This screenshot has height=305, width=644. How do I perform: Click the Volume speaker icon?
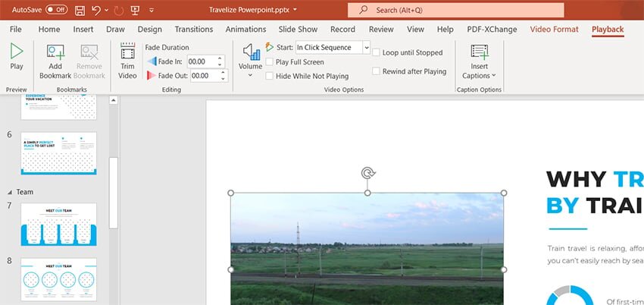tap(250, 52)
